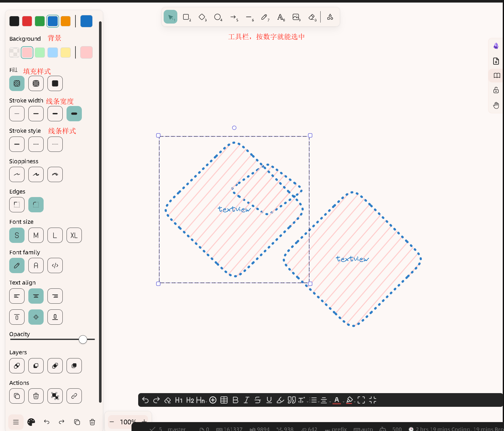504x431 pixels.
Task: Open the library book icon on right
Action: tap(497, 75)
